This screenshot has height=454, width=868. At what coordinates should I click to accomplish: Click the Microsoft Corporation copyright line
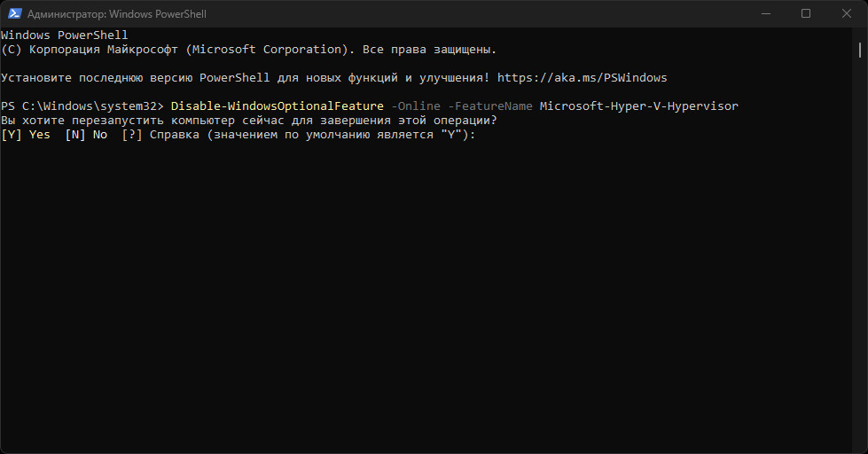pos(248,50)
